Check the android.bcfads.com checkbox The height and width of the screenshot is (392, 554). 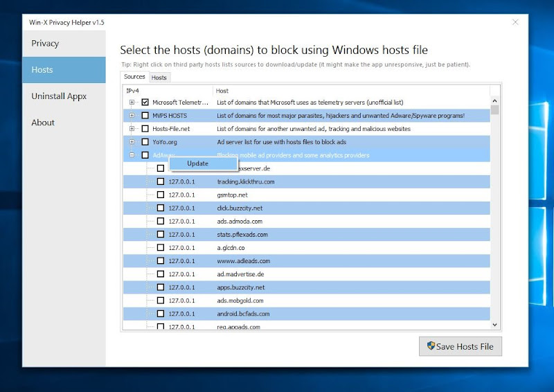pos(161,314)
